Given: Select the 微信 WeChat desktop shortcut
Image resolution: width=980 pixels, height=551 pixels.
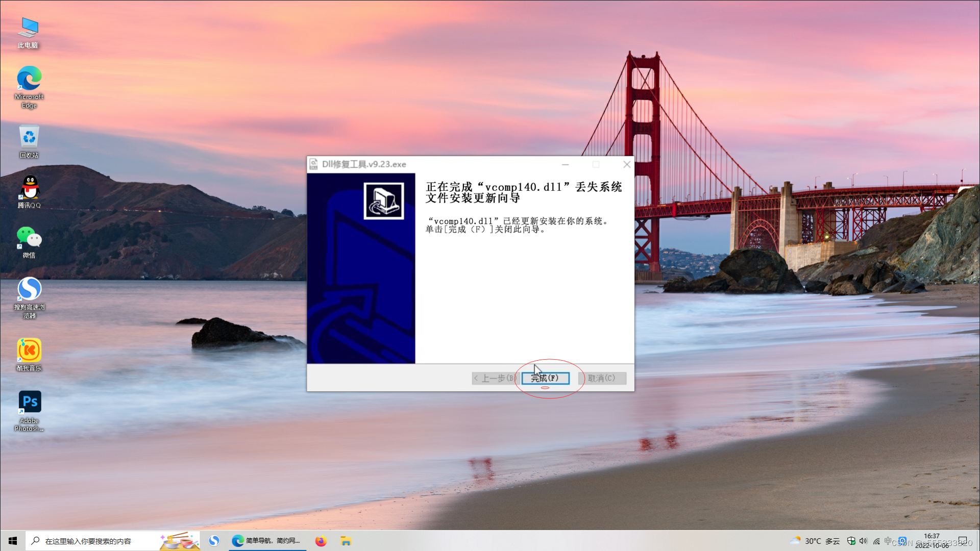Looking at the screenshot, I should [29, 242].
